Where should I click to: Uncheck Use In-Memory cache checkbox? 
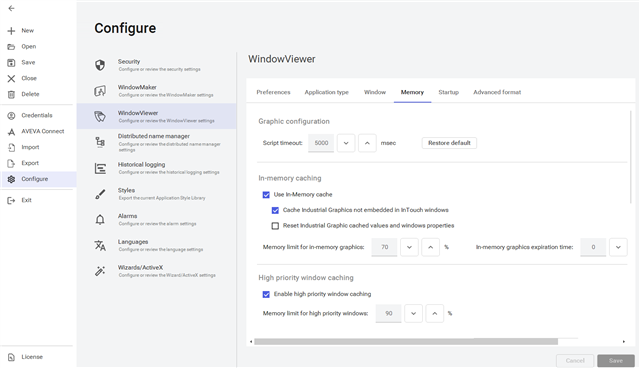266,195
